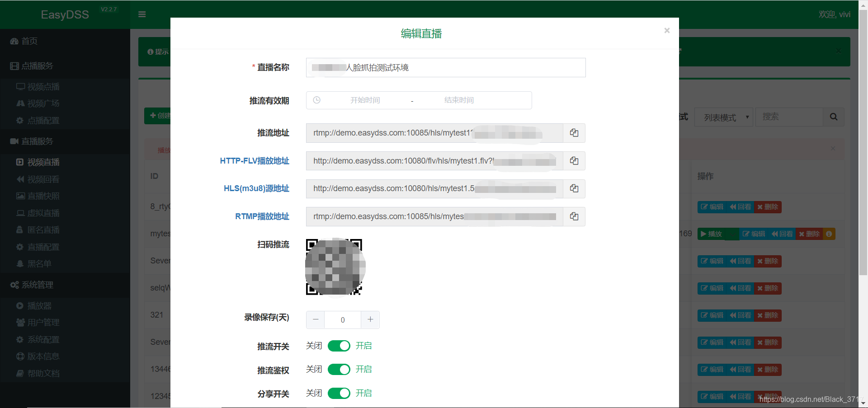Copy the 推流地址 push URL
The image size is (868, 408).
click(x=574, y=133)
